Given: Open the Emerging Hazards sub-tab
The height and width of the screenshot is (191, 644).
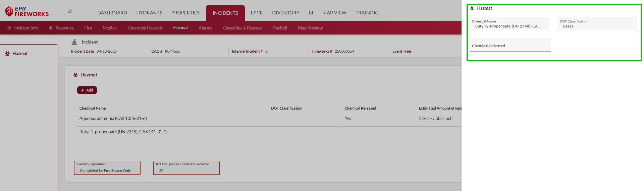Looking at the screenshot, I should [x=145, y=28].
